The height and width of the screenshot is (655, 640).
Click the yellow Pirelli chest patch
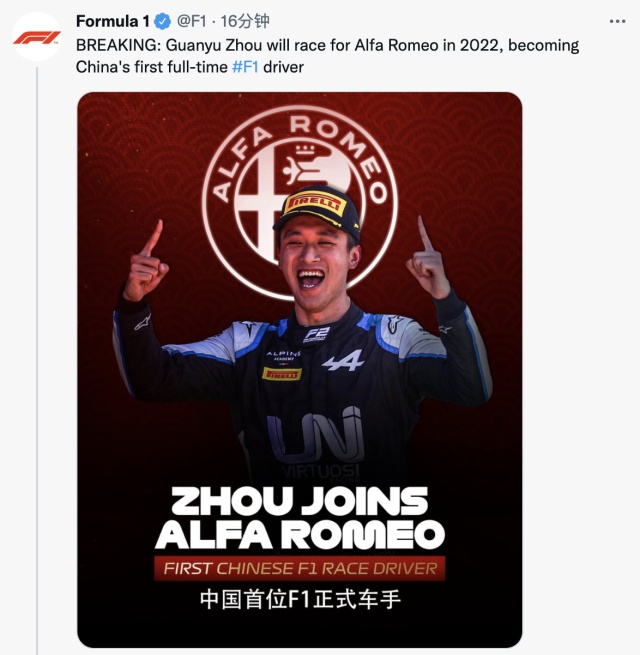click(282, 373)
